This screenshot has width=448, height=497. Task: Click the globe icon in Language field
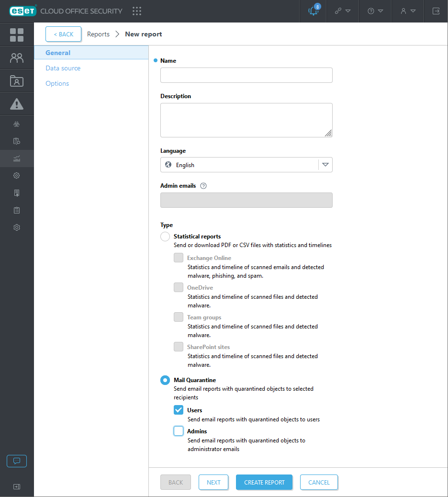click(168, 165)
